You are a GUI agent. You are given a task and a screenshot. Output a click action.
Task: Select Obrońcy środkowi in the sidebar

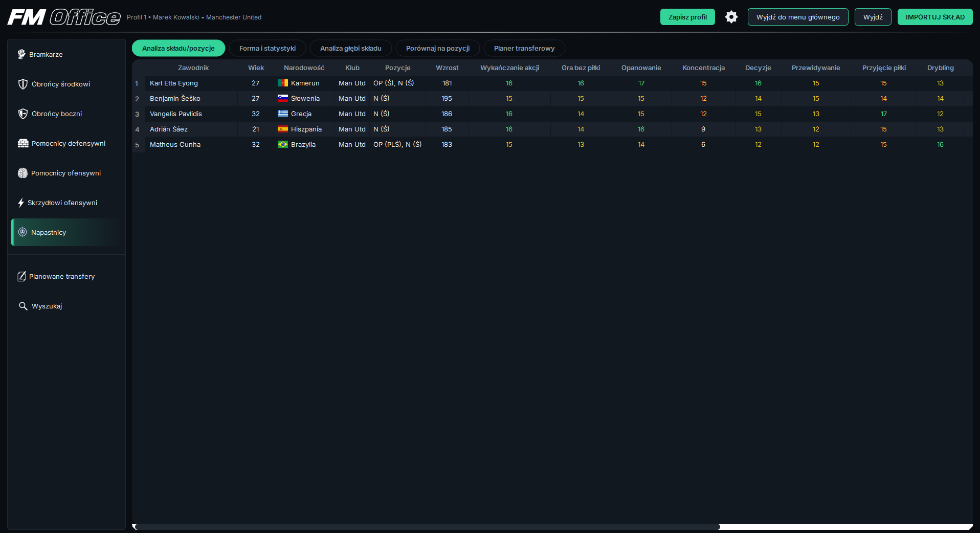[66, 84]
